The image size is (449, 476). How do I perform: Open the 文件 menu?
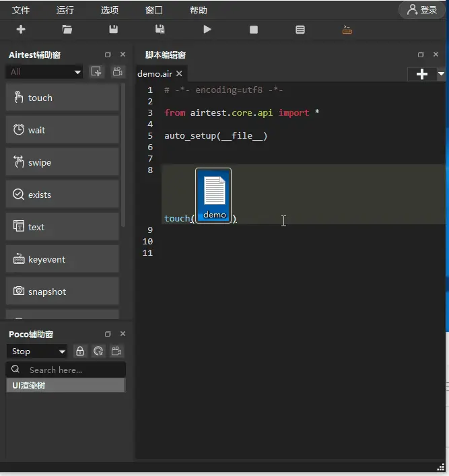21,10
